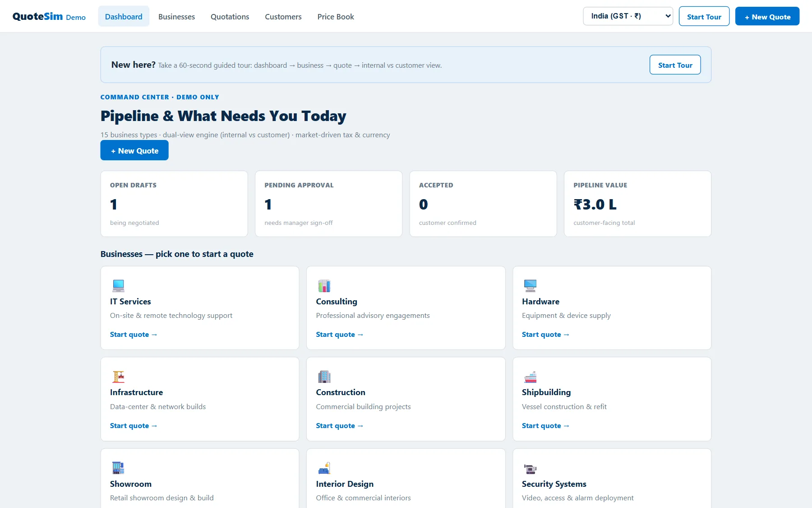The height and width of the screenshot is (508, 812).
Task: Click the IT Services card title
Action: click(130, 301)
